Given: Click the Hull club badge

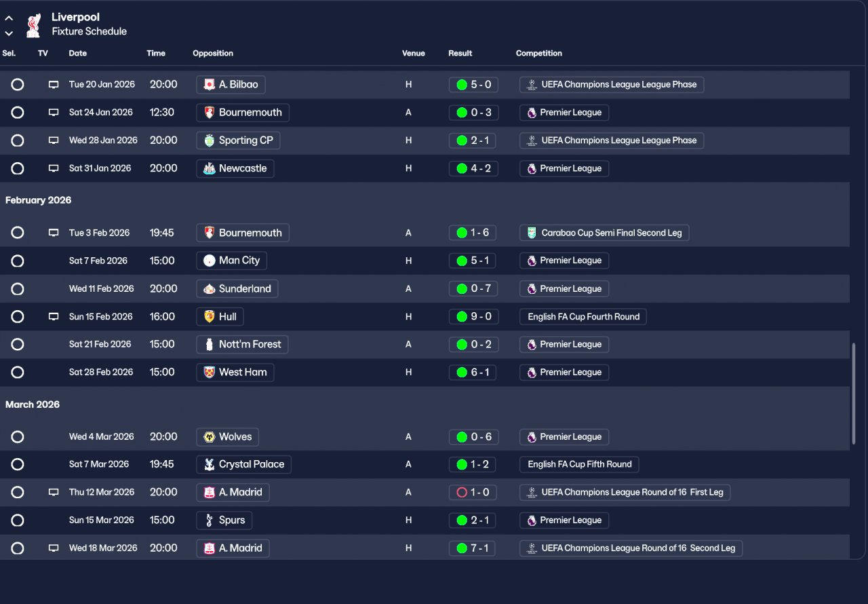Looking at the screenshot, I should (x=210, y=317).
